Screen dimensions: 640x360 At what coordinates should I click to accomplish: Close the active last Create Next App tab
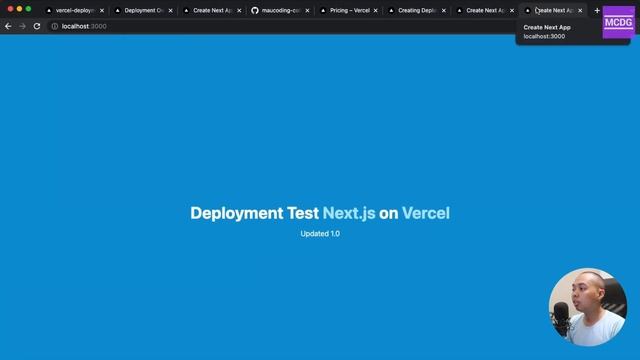580,11
